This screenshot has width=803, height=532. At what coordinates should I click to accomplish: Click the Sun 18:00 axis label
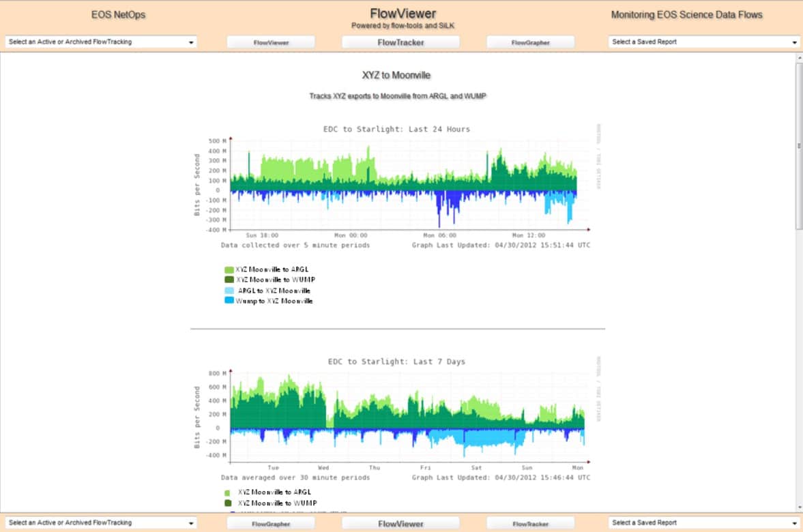point(262,235)
